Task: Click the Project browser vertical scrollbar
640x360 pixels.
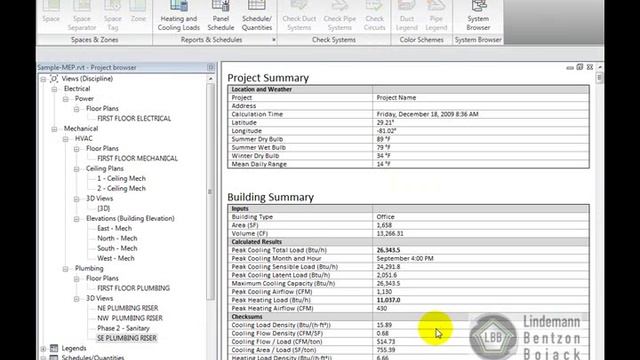Action: [211, 192]
